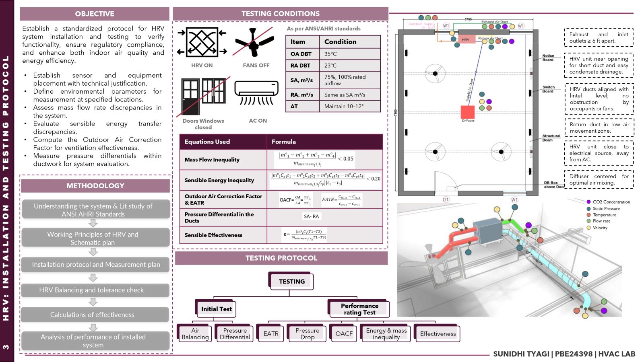This screenshot has height=362, width=644.
Task: Click the Switch Board label
Action: (548, 89)
